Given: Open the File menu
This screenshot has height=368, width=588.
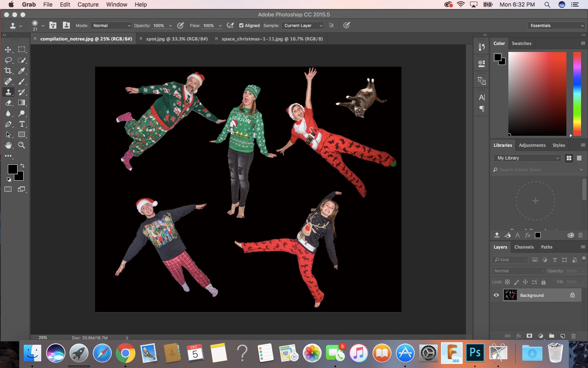Looking at the screenshot, I should (x=48, y=4).
